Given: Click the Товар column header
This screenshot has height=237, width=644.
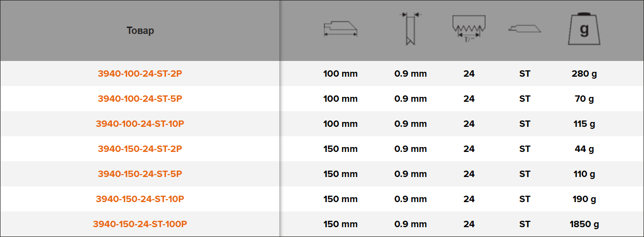Looking at the screenshot, I should 140,30.
